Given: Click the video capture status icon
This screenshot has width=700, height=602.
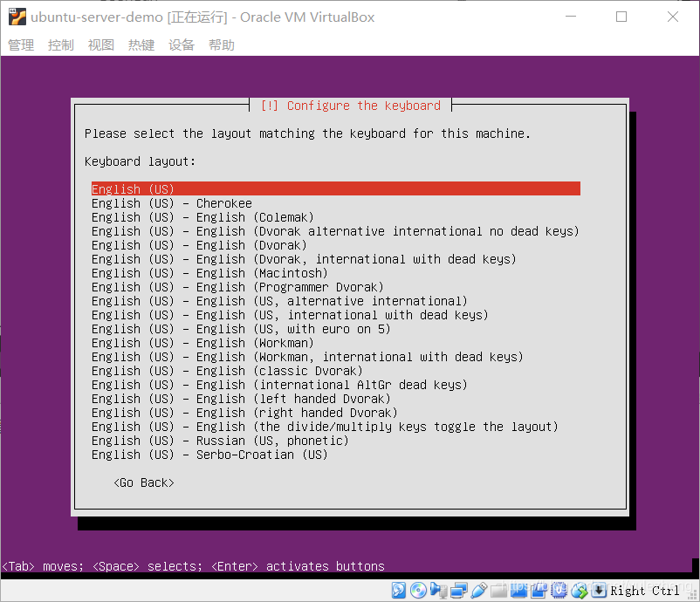Looking at the screenshot, I should 539,591.
